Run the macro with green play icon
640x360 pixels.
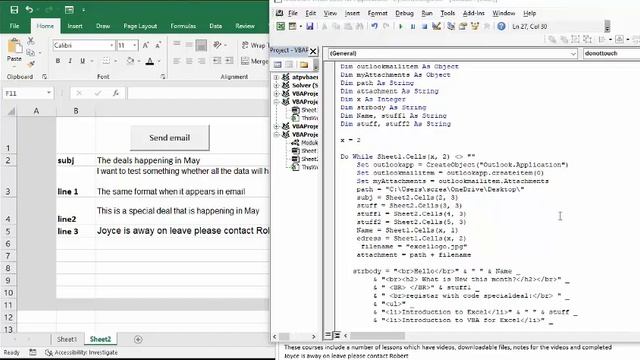tap(401, 26)
